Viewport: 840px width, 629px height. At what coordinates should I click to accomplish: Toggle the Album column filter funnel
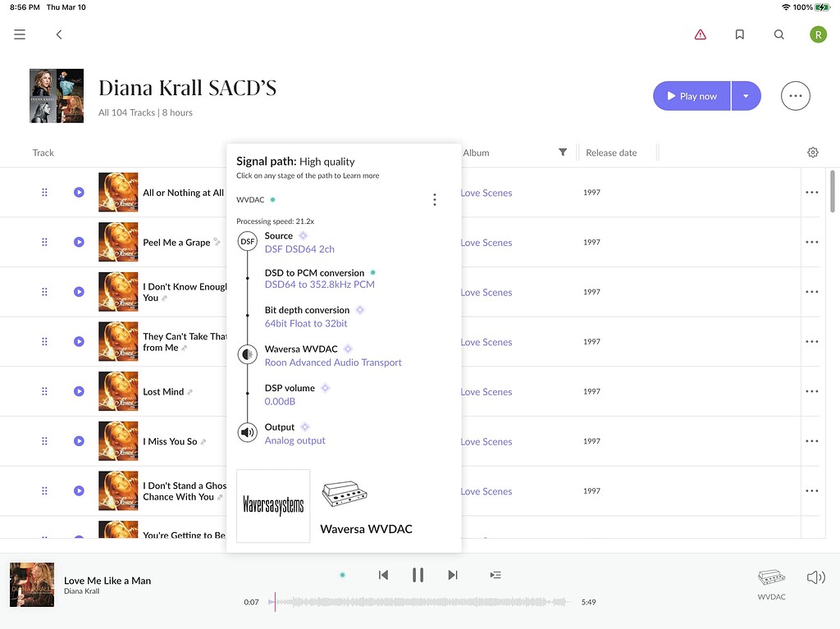pos(563,153)
